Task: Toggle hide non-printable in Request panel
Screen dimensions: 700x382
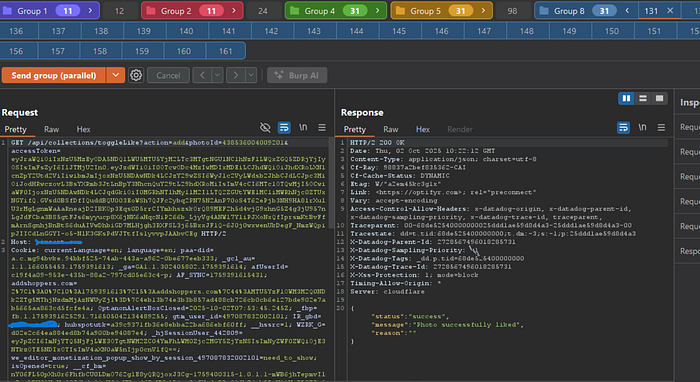Action: tap(265, 128)
